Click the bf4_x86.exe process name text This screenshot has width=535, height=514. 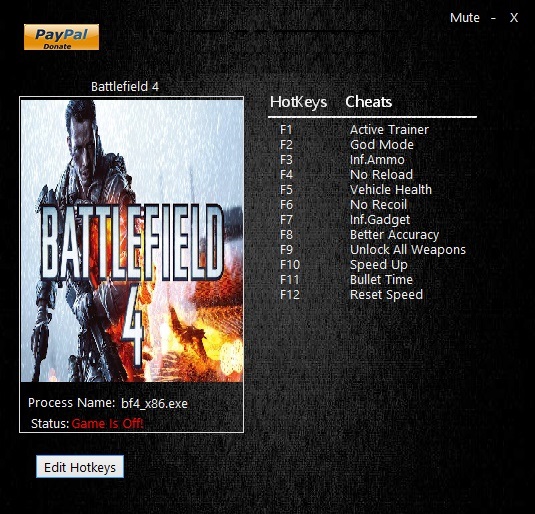[x=154, y=404]
